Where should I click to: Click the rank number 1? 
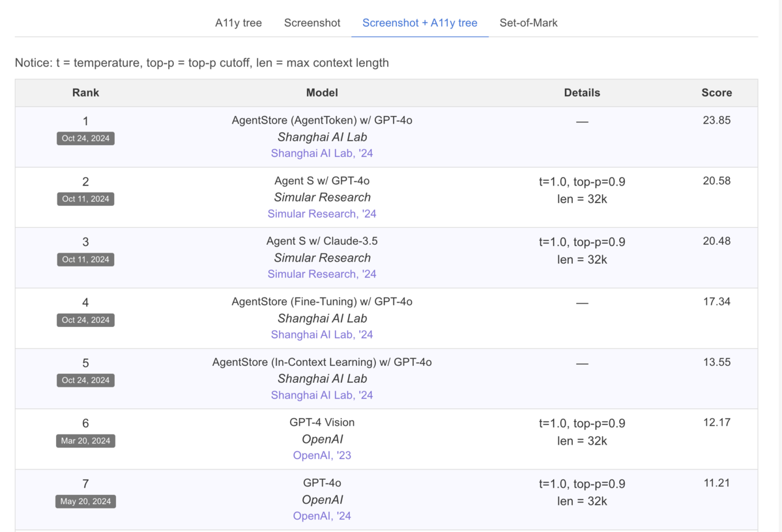[85, 121]
